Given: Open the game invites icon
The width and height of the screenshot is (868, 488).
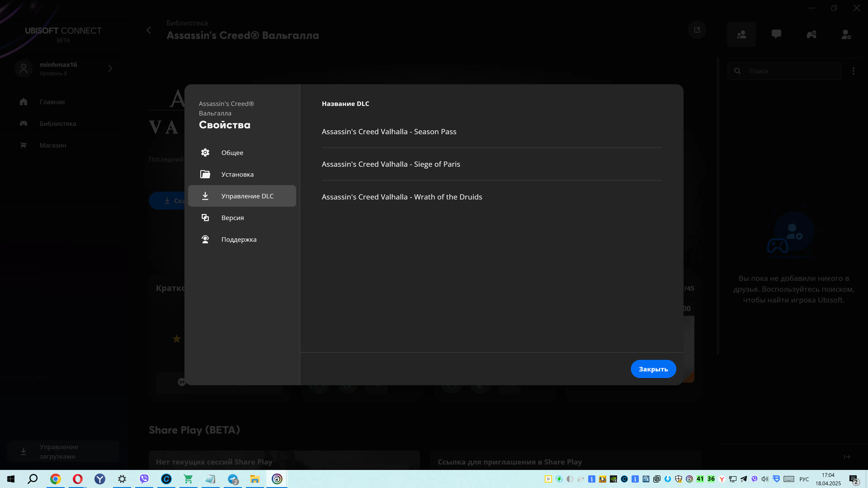Looking at the screenshot, I should pyautogui.click(x=811, y=34).
